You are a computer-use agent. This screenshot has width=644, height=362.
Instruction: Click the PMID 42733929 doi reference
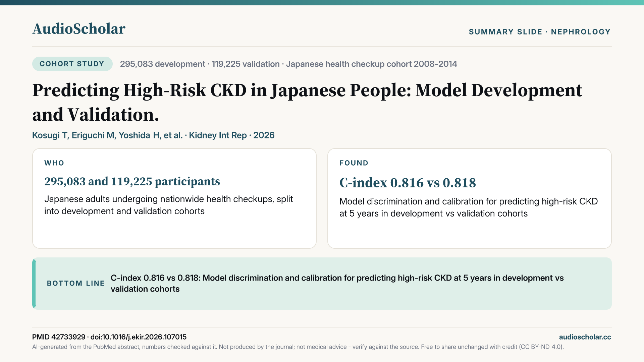tap(109, 337)
